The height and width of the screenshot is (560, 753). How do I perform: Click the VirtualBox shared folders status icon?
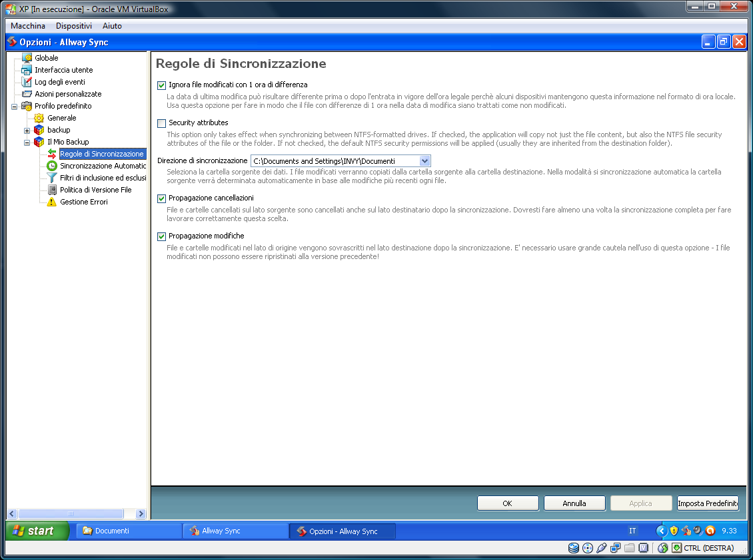tap(629, 548)
